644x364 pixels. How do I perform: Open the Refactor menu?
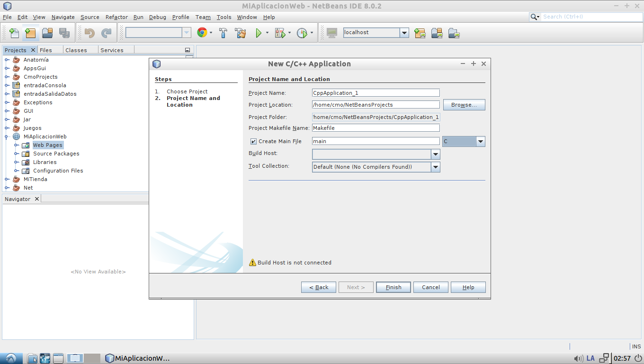coord(116,17)
